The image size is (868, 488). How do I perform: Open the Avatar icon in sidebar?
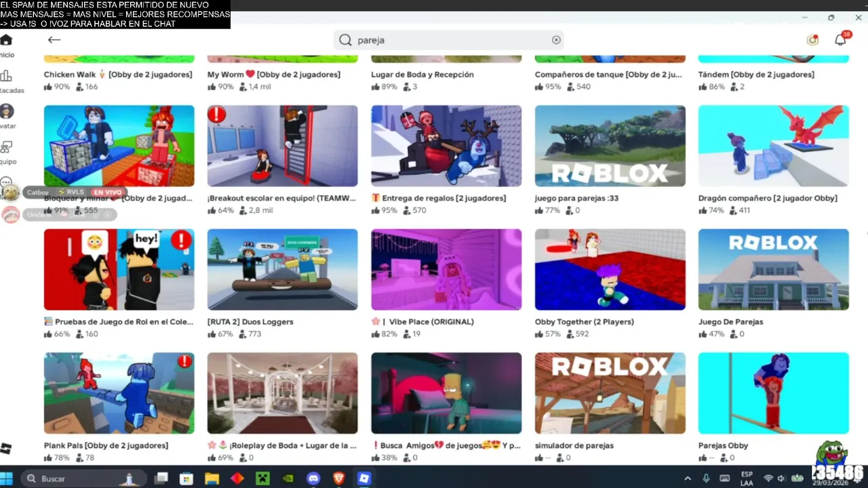(7, 111)
